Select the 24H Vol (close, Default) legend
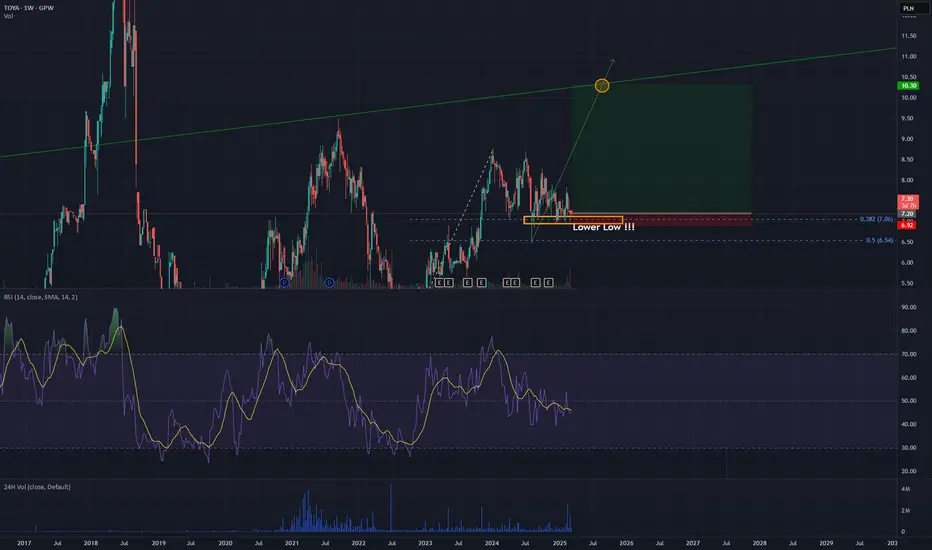 (37, 486)
